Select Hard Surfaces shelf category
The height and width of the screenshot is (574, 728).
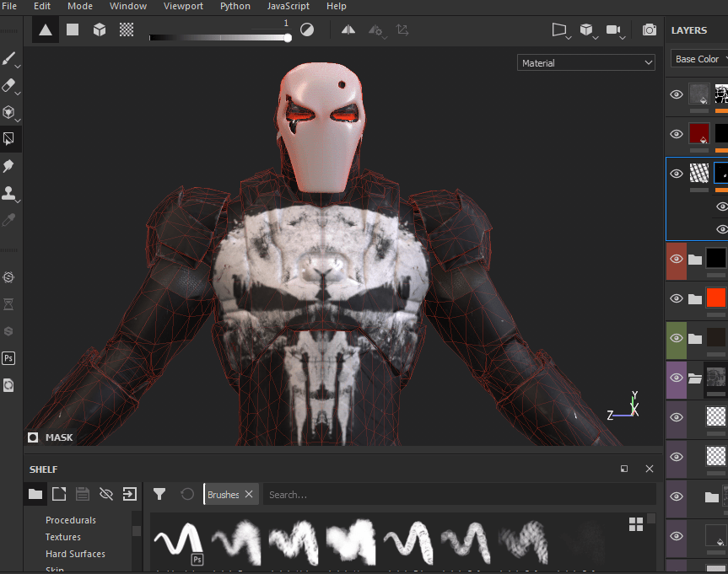[x=75, y=554]
